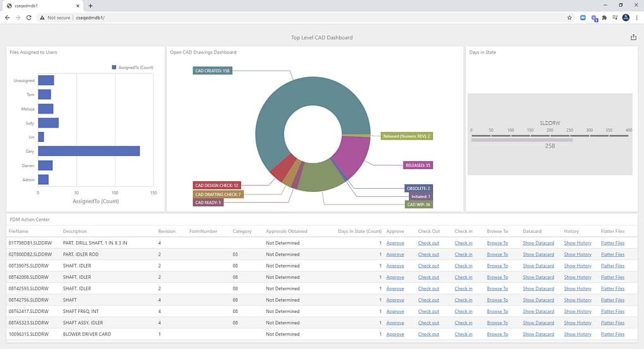This screenshot has height=349, width=644.
Task: Sort by the Category column header
Action: click(x=242, y=231)
